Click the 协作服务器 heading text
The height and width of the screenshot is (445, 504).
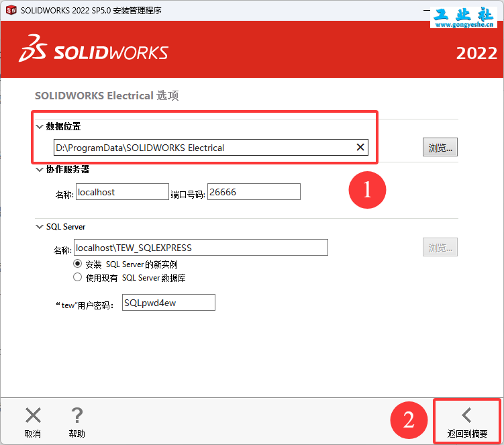click(68, 169)
